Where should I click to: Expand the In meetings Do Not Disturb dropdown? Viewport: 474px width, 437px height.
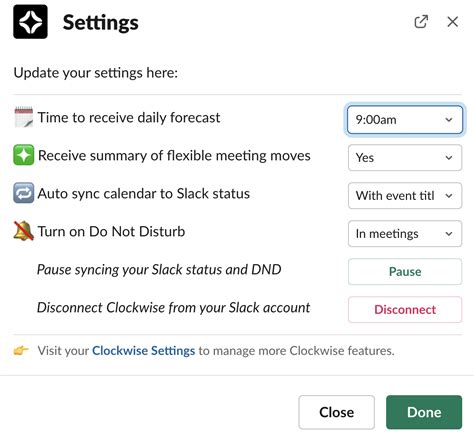[x=405, y=234]
